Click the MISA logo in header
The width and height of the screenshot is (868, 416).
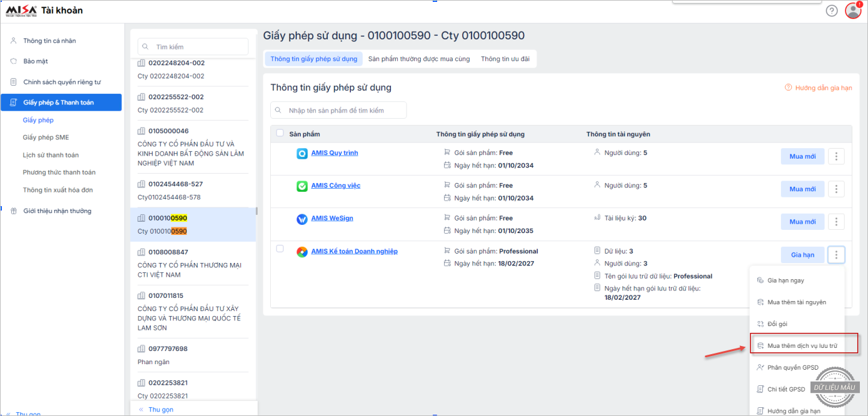pyautogui.click(x=21, y=10)
